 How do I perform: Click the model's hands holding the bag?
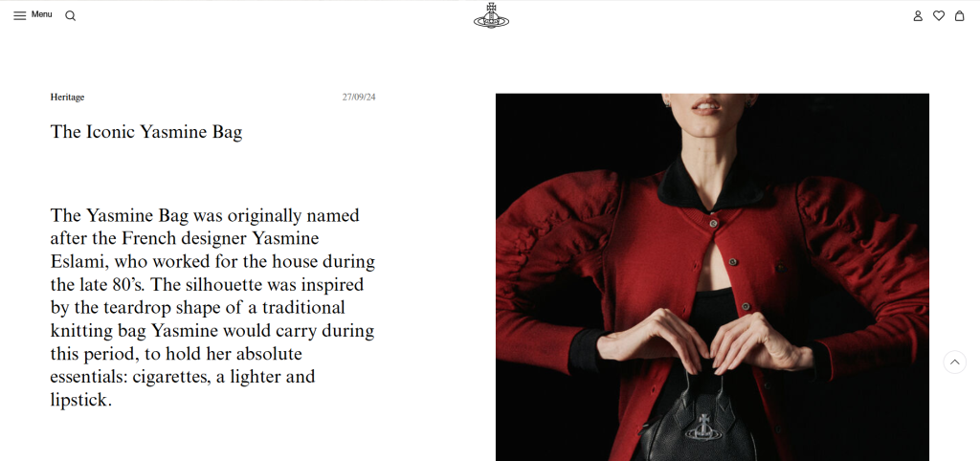705,341
